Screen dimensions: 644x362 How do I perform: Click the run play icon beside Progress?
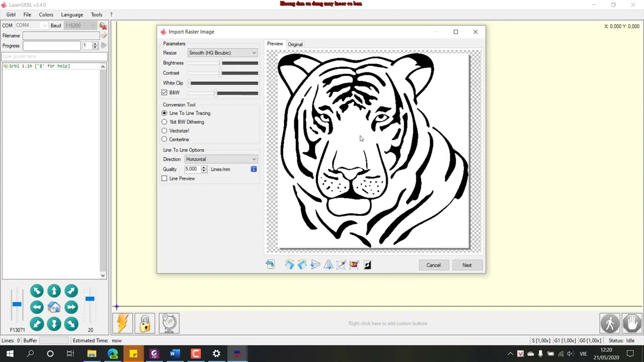[x=104, y=45]
